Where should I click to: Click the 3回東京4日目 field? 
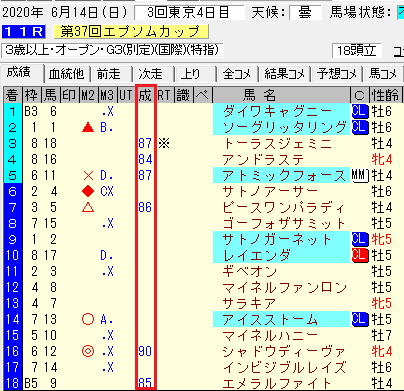click(x=189, y=13)
